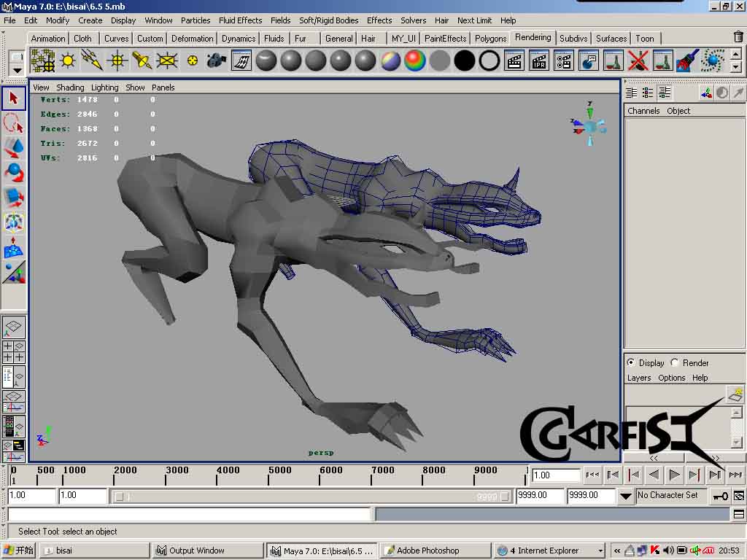The image size is (747, 560).
Task: Create a new layer with the layer icon
Action: coord(735,394)
